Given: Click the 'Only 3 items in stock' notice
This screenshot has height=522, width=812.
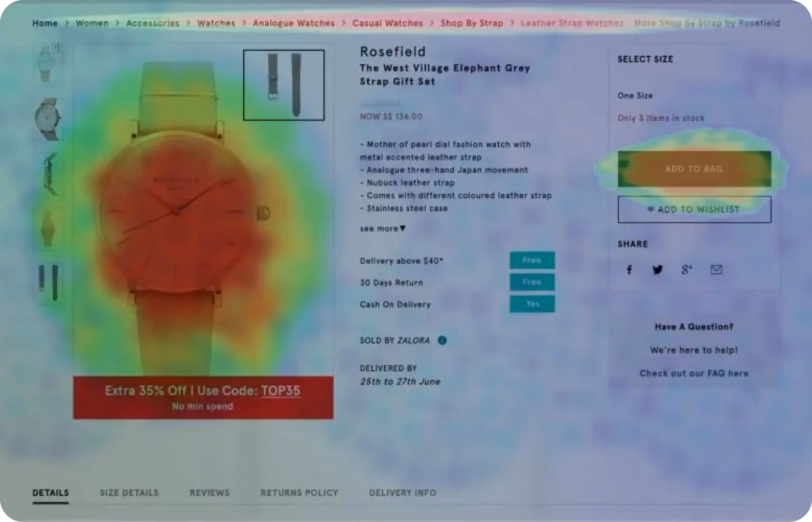Looking at the screenshot, I should point(661,118).
